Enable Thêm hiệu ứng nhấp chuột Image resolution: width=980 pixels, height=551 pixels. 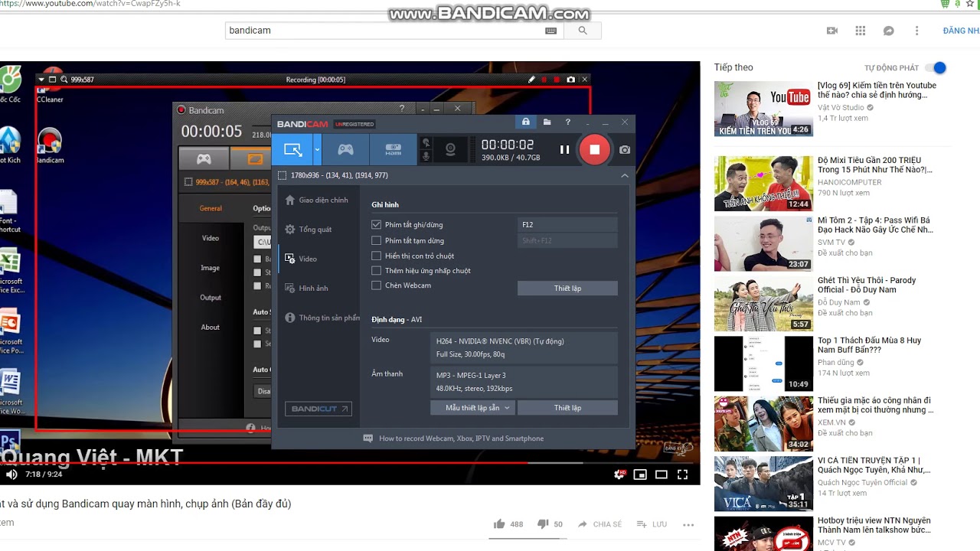click(376, 270)
